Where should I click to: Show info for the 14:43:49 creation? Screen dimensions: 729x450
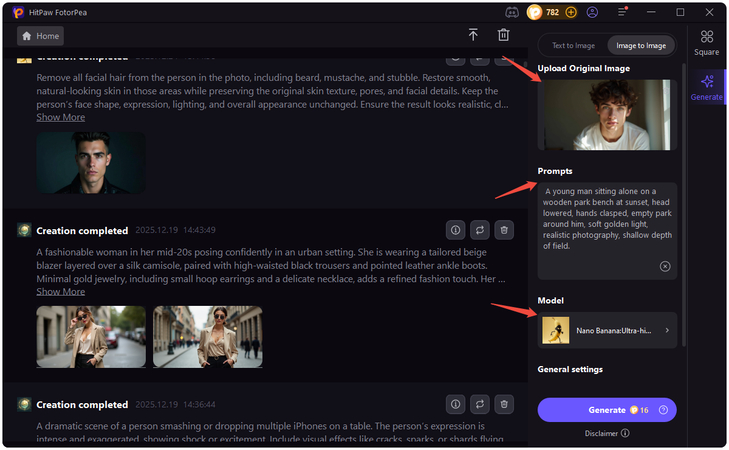(x=456, y=230)
